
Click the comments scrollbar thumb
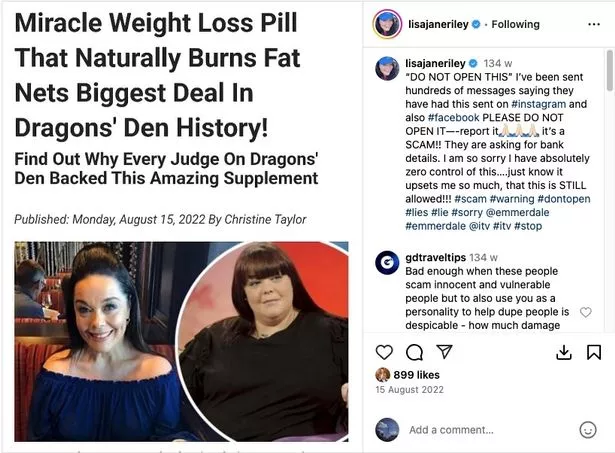(x=610, y=71)
